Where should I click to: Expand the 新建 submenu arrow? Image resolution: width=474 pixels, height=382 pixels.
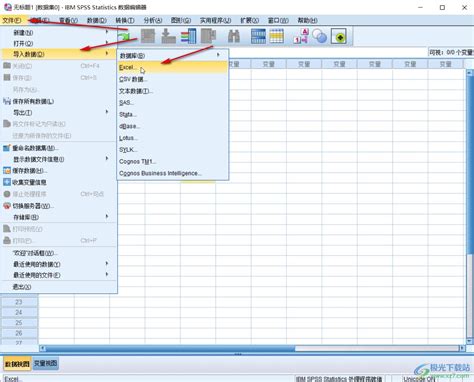(x=107, y=32)
